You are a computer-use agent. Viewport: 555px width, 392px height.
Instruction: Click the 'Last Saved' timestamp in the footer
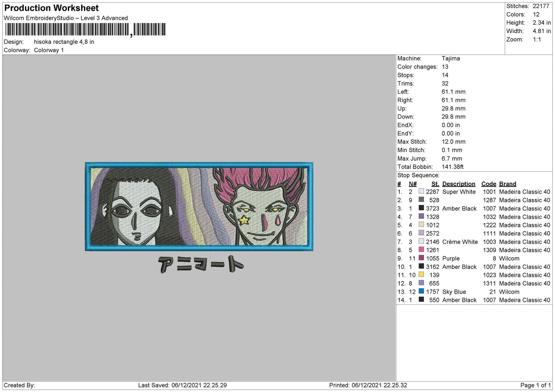[182, 385]
